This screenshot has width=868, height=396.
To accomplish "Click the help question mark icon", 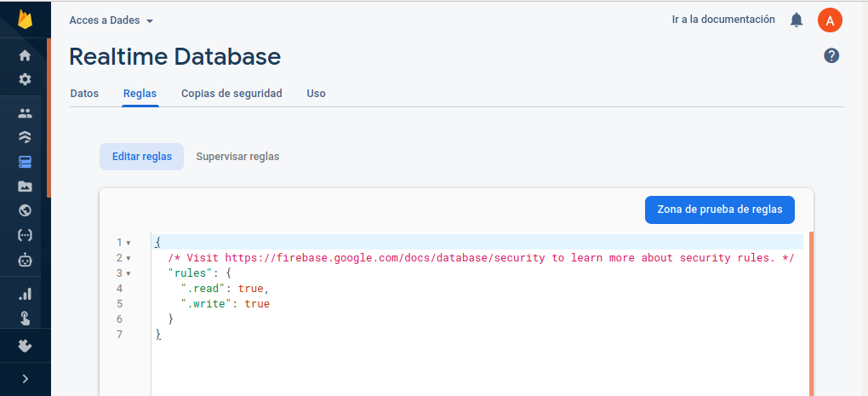I will (831, 55).
